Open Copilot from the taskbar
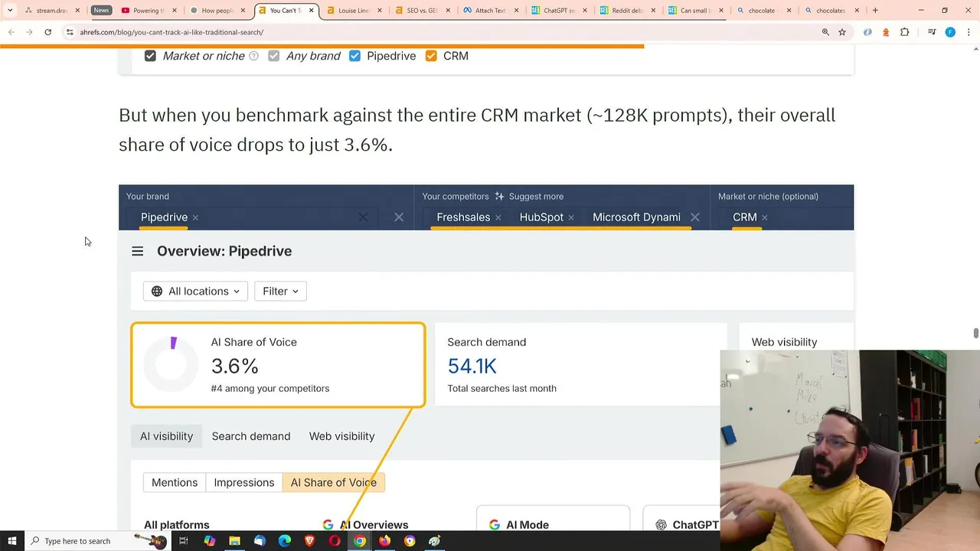The image size is (980, 551). pyautogui.click(x=209, y=541)
